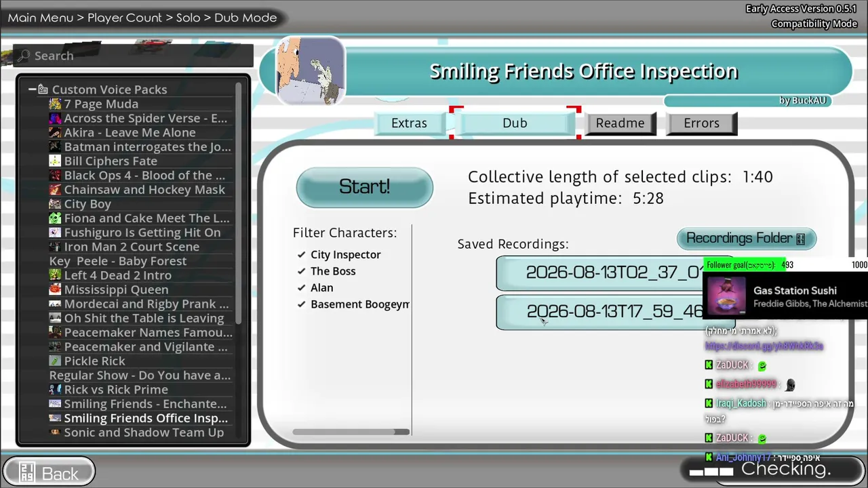
Task: Select "Key Peele - Baby Forest" pack
Action: (118, 261)
